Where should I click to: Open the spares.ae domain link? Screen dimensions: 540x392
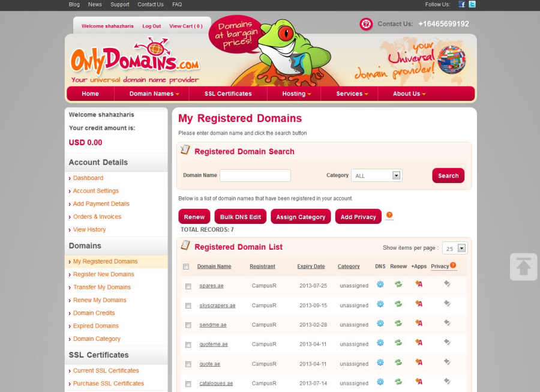tap(211, 286)
